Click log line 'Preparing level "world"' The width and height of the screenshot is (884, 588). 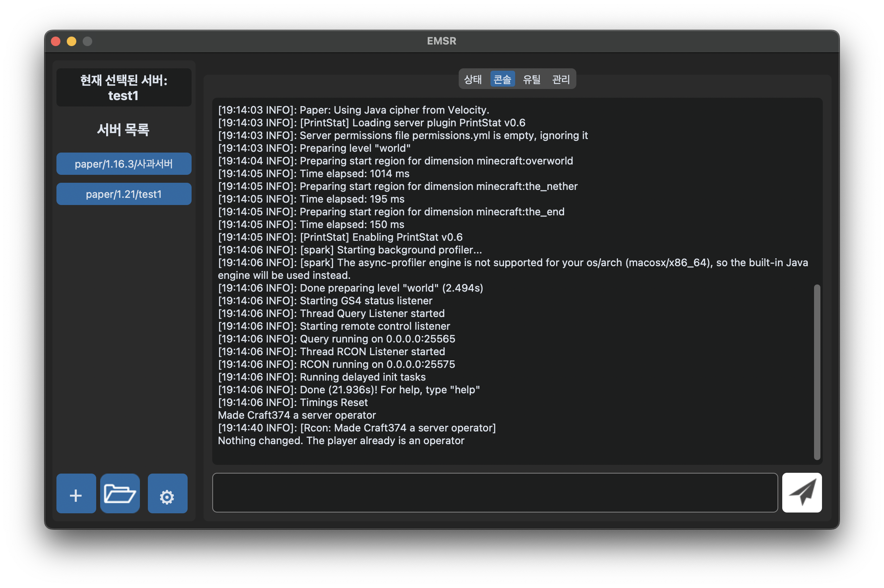pos(314,148)
